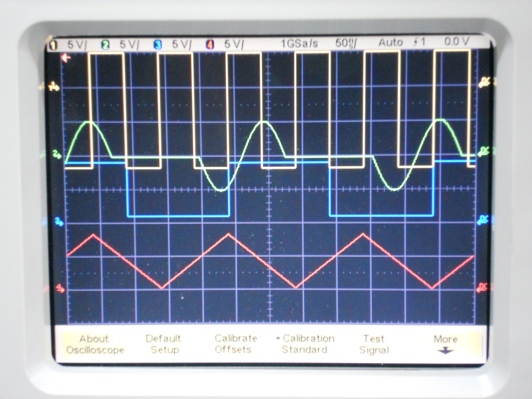Select the Test Signal softkey
Image resolution: width=532 pixels, height=399 pixels.
374,344
